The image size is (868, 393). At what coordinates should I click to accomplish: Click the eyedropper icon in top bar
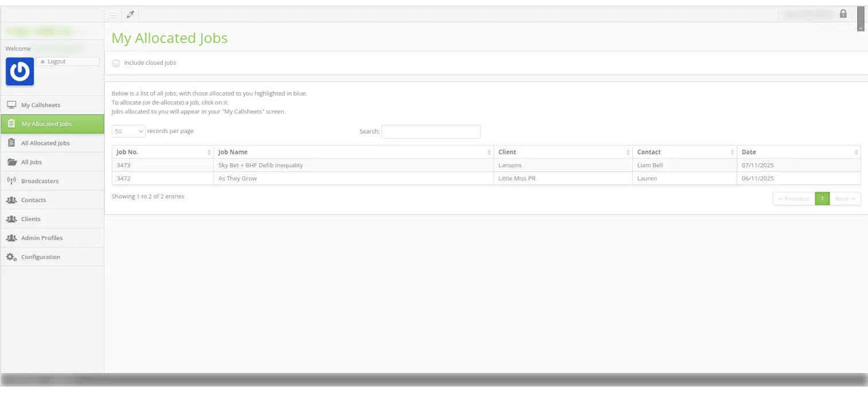tap(130, 14)
